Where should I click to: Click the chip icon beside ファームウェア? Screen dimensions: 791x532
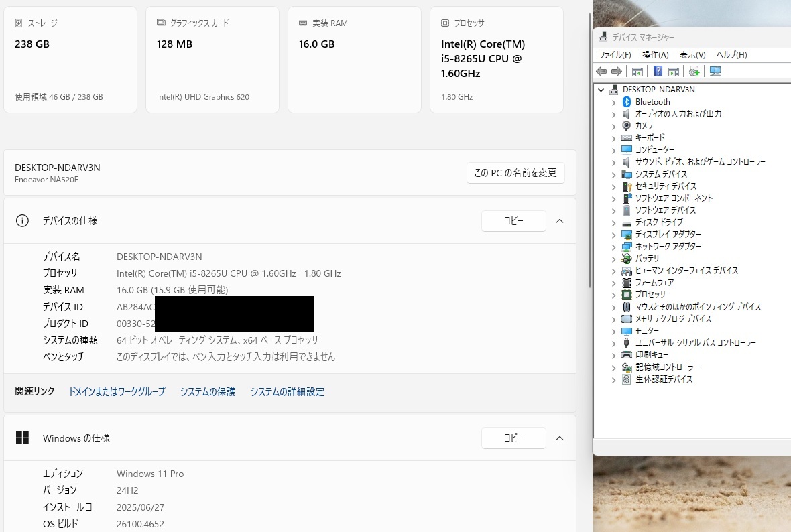pyautogui.click(x=627, y=282)
